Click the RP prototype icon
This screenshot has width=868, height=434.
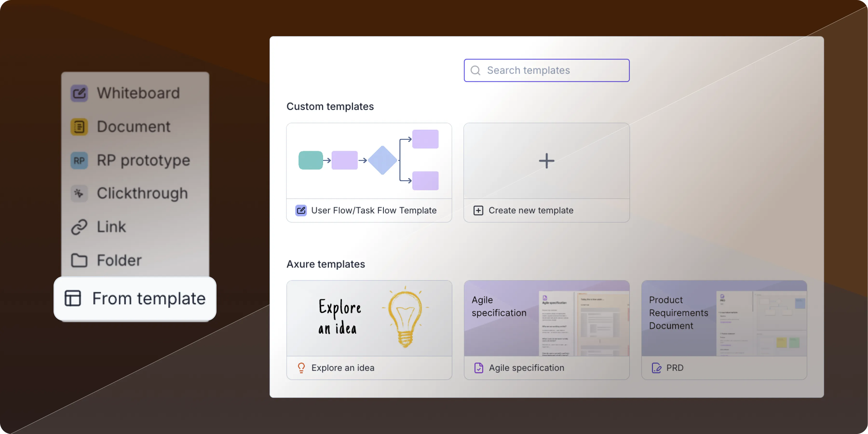(x=79, y=160)
